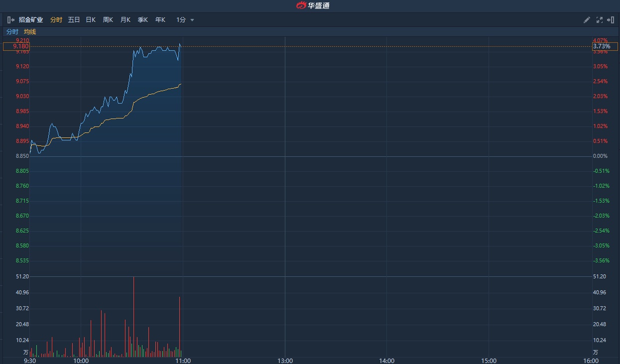This screenshot has height=364, width=620.
Task: Click the fullscreen expand icon
Action: coord(599,20)
